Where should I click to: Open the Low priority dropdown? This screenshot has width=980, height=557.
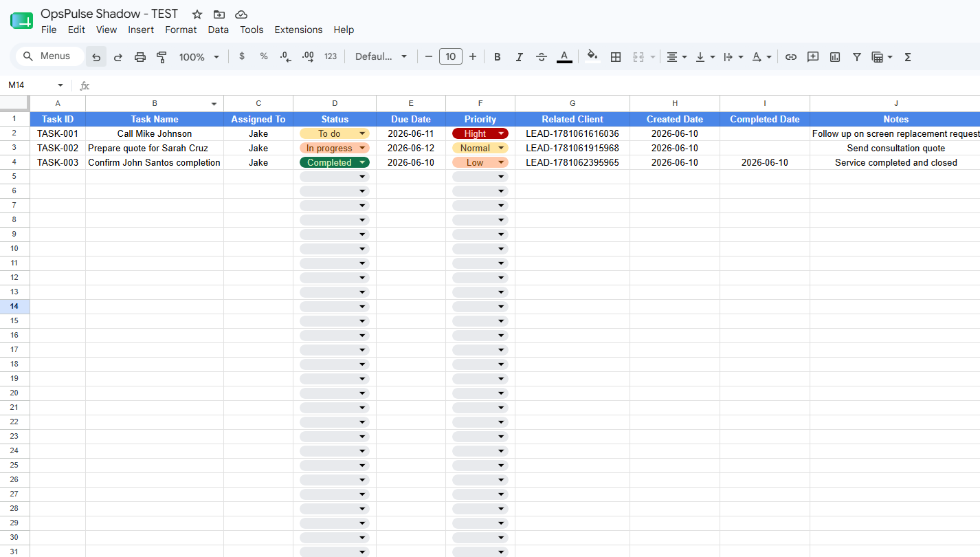pyautogui.click(x=480, y=162)
